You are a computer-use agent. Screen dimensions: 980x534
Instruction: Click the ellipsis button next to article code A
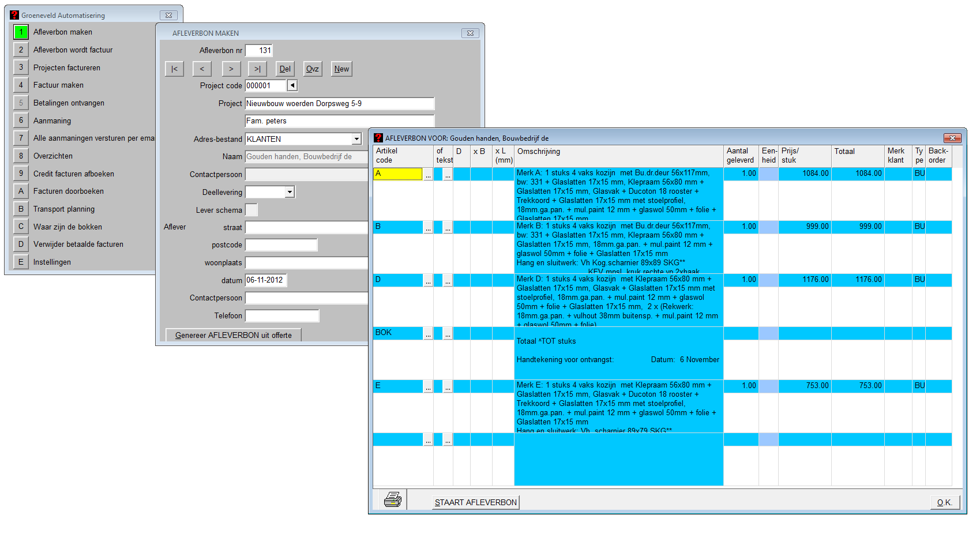point(428,174)
